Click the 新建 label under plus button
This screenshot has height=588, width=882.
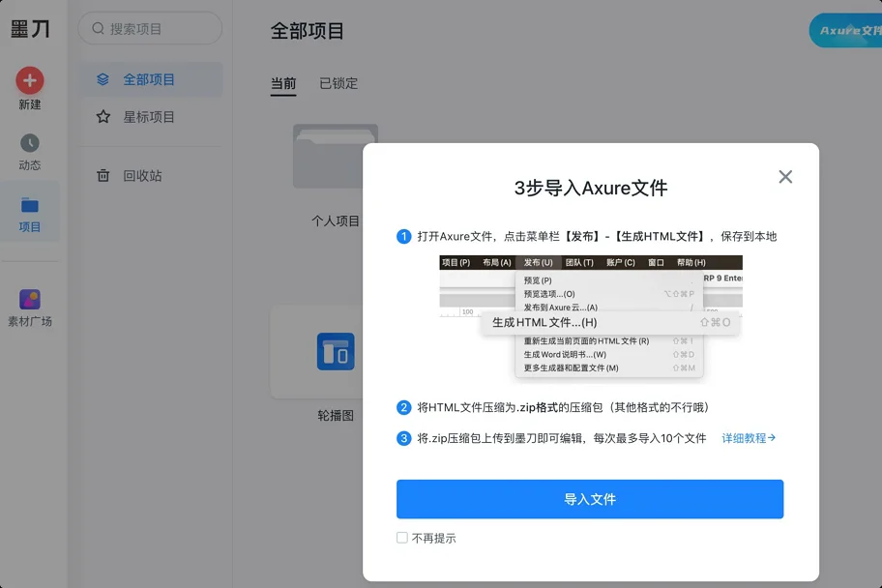coord(30,104)
